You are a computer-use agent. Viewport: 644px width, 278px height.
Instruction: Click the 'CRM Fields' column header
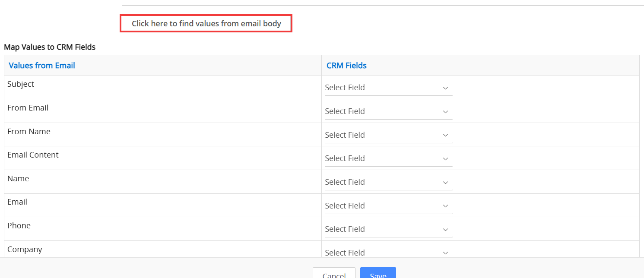pos(346,66)
